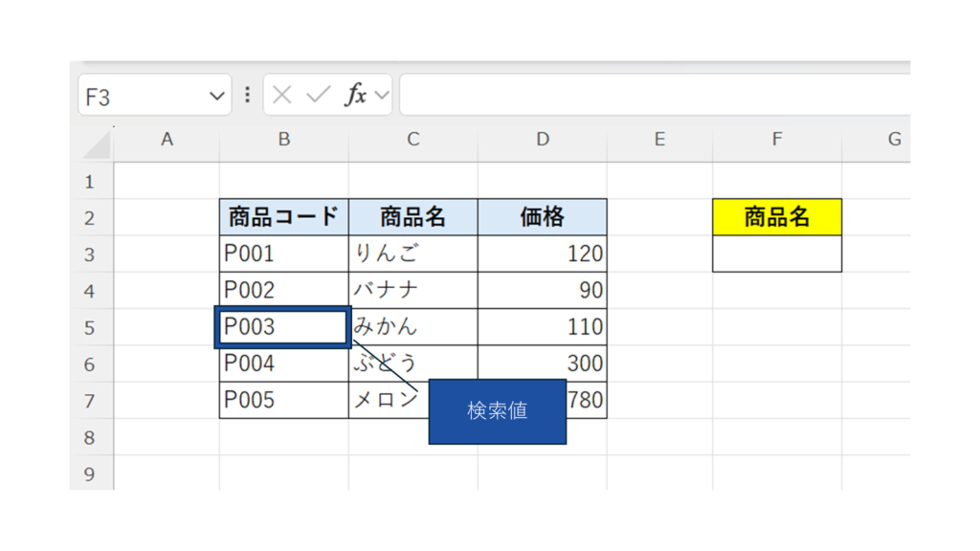Viewport: 980px width, 551px height.
Task: Select empty cell F3 below 商品名
Action: [776, 254]
